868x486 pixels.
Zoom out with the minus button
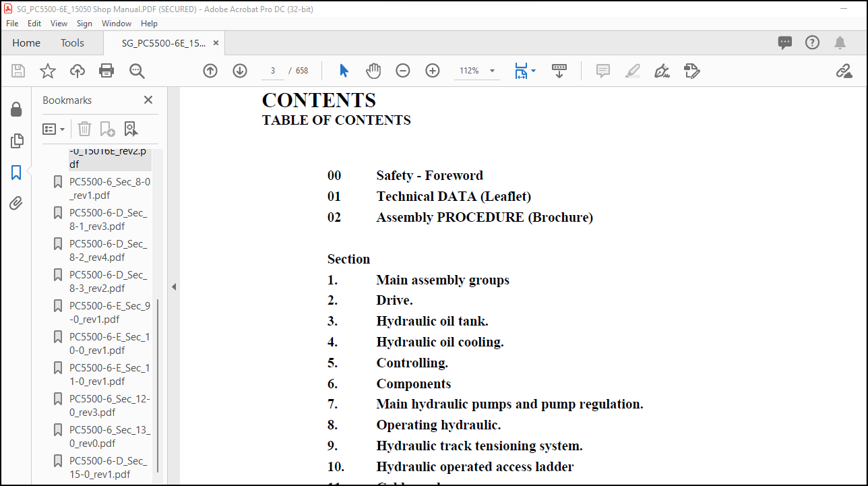403,71
